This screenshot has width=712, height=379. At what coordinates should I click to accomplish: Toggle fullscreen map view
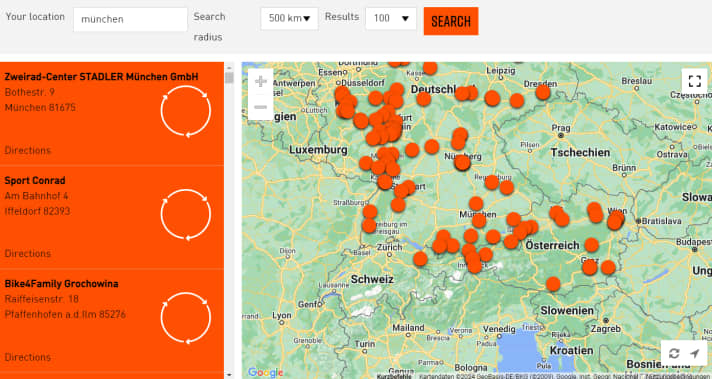[x=694, y=81]
